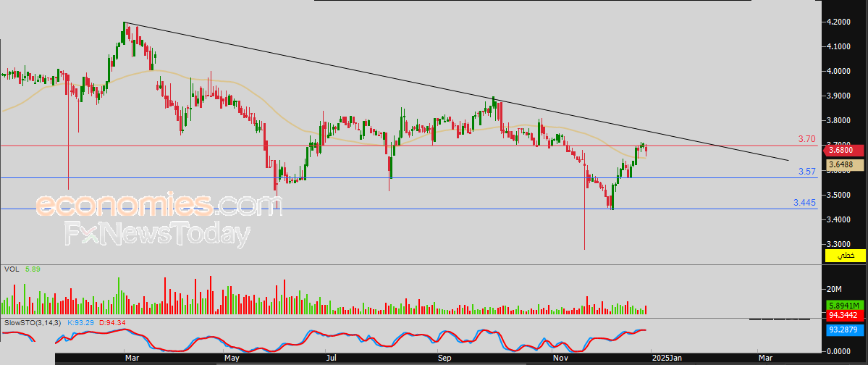Click the red 3.6800 current price tag
The image size is (868, 365).
click(845, 150)
